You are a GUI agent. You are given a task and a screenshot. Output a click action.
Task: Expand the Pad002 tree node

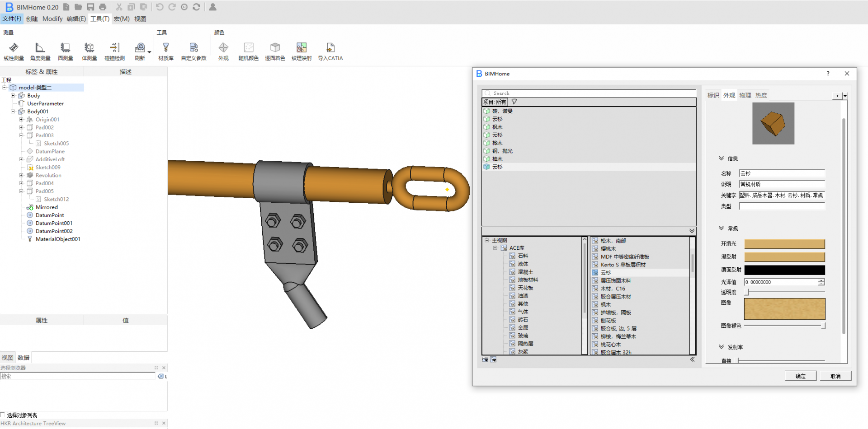(21, 128)
